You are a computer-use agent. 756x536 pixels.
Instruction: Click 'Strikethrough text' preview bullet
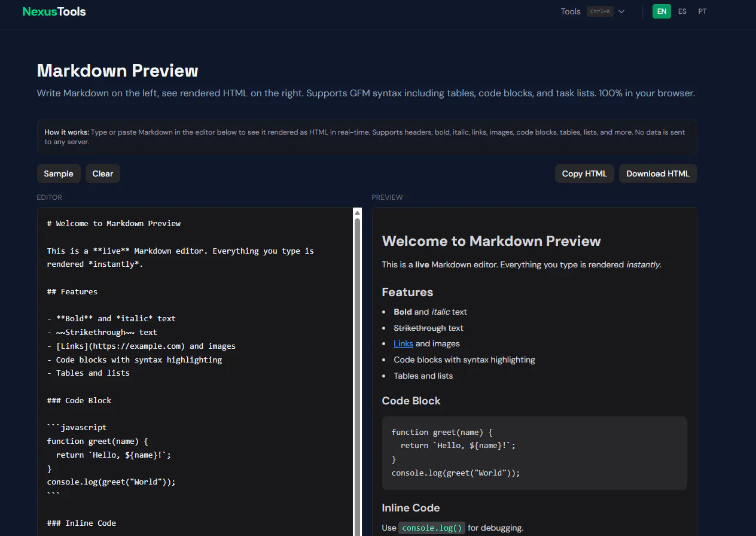tap(428, 328)
